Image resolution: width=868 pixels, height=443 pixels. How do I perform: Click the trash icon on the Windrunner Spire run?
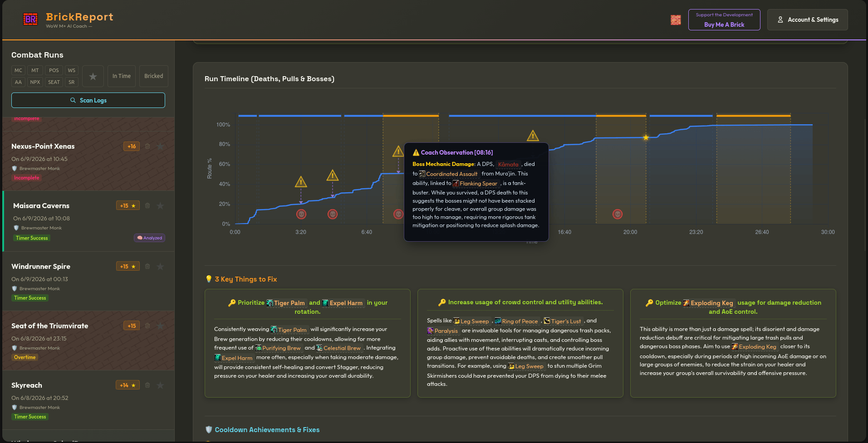point(147,266)
